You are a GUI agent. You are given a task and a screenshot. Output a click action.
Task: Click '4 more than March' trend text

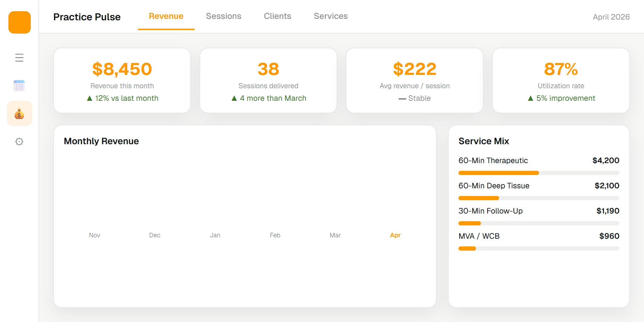(x=269, y=98)
